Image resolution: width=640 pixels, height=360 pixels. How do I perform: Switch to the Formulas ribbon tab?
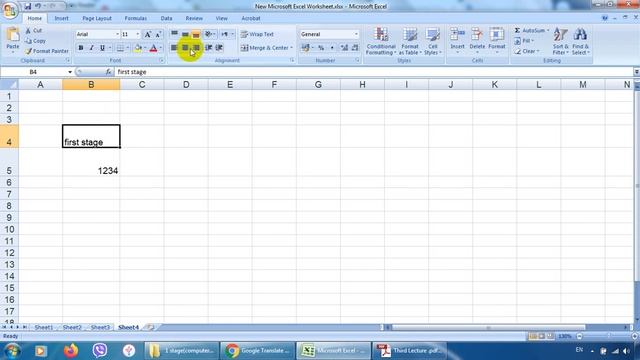point(136,18)
